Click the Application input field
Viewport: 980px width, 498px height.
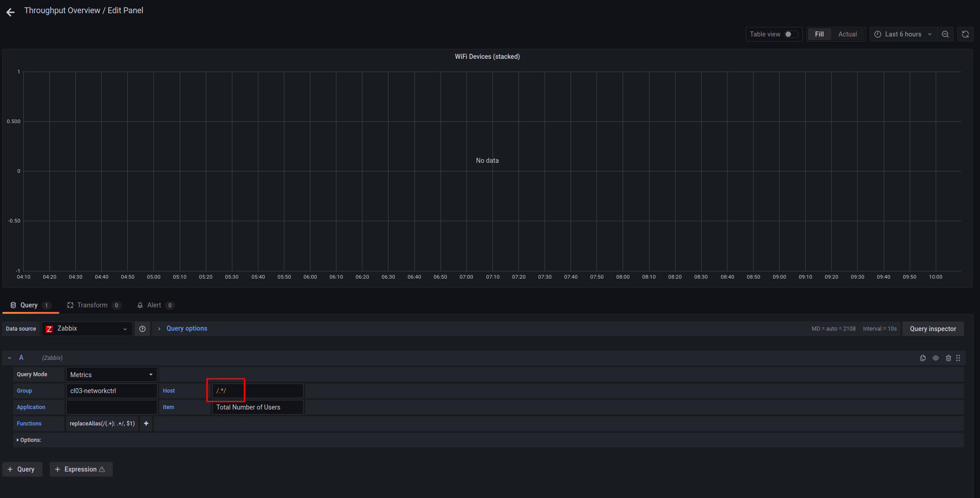[111, 407]
